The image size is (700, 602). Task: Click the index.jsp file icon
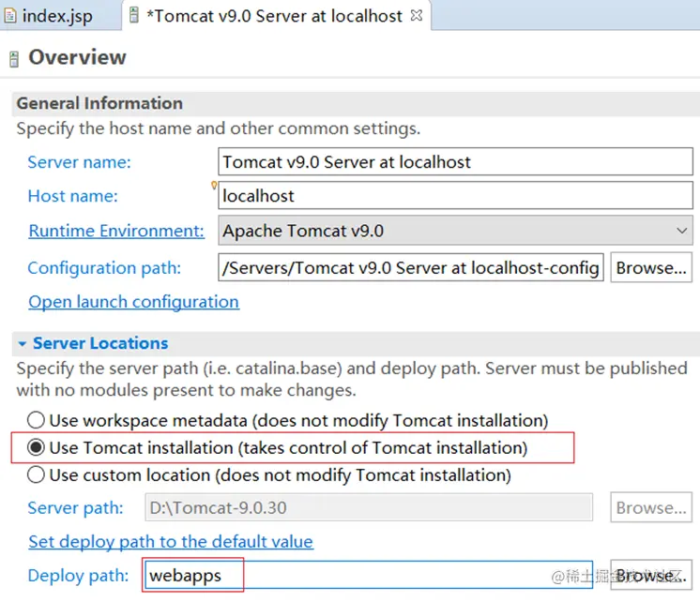(x=10, y=16)
